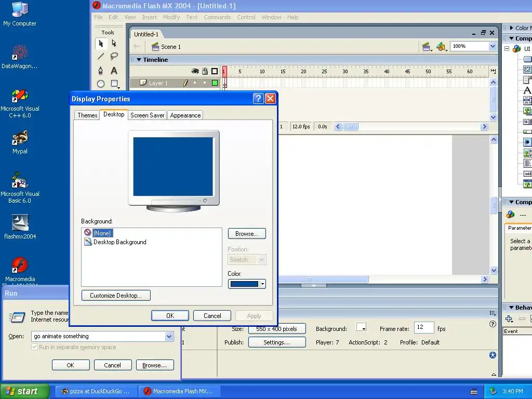Click the Add Behavior plus icon
The width and height of the screenshot is (532, 399).
(509, 318)
